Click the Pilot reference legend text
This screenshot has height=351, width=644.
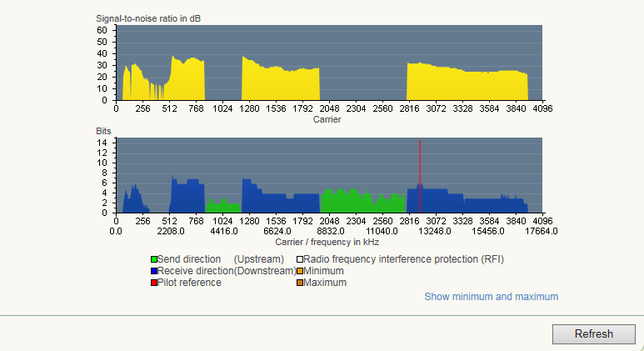189,283
